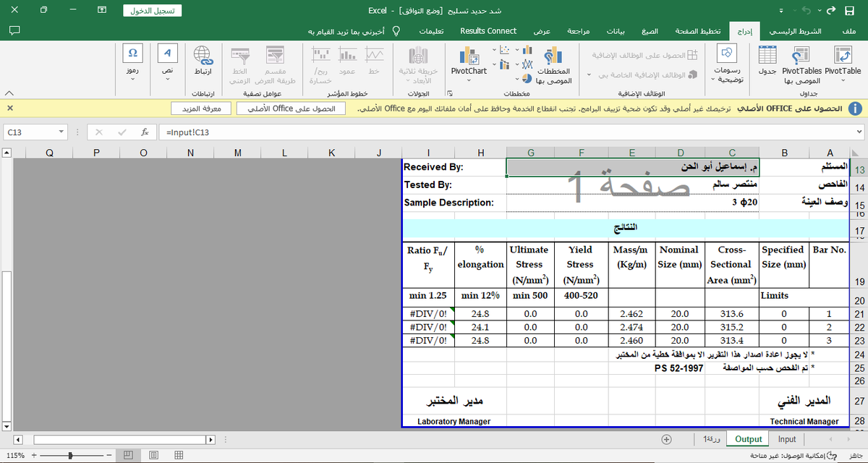
Task: Insert a table (جدول)
Action: pos(767,61)
